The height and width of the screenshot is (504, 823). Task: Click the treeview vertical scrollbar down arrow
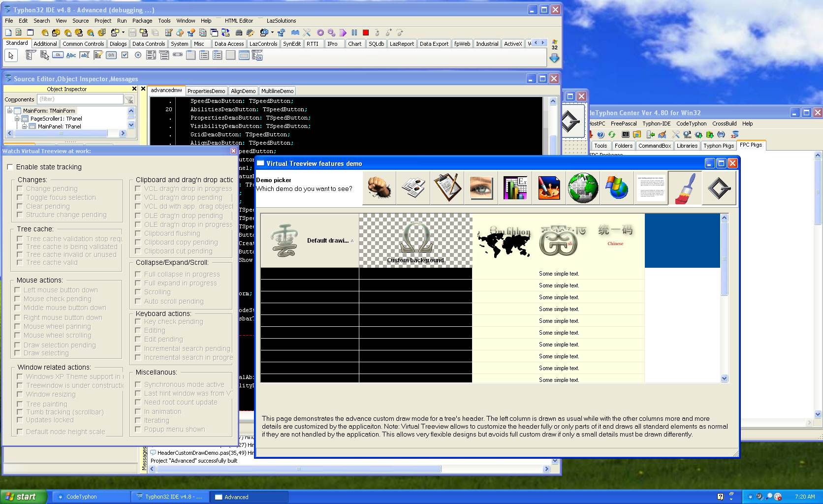pyautogui.click(x=724, y=378)
